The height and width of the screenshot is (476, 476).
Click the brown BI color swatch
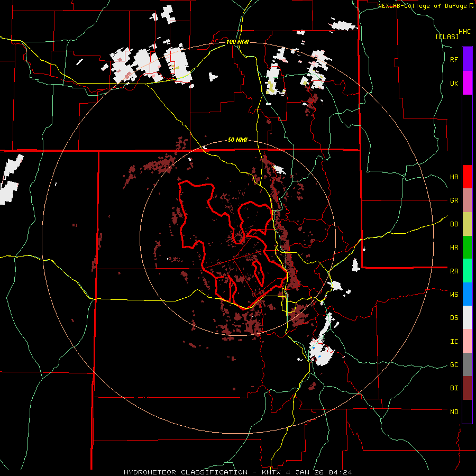(467, 388)
